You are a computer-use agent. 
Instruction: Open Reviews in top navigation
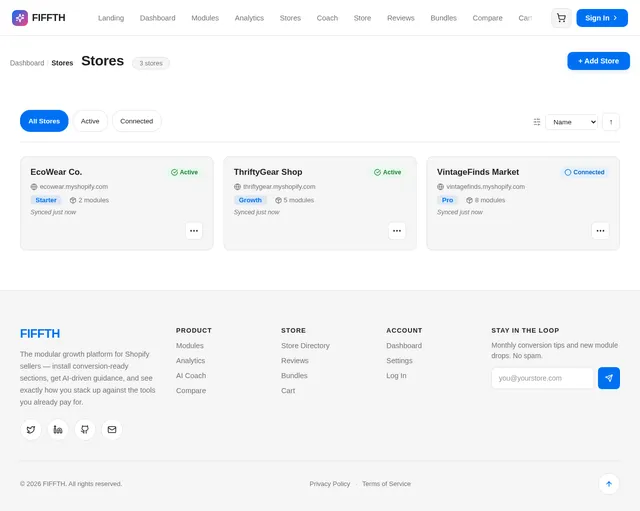click(401, 18)
